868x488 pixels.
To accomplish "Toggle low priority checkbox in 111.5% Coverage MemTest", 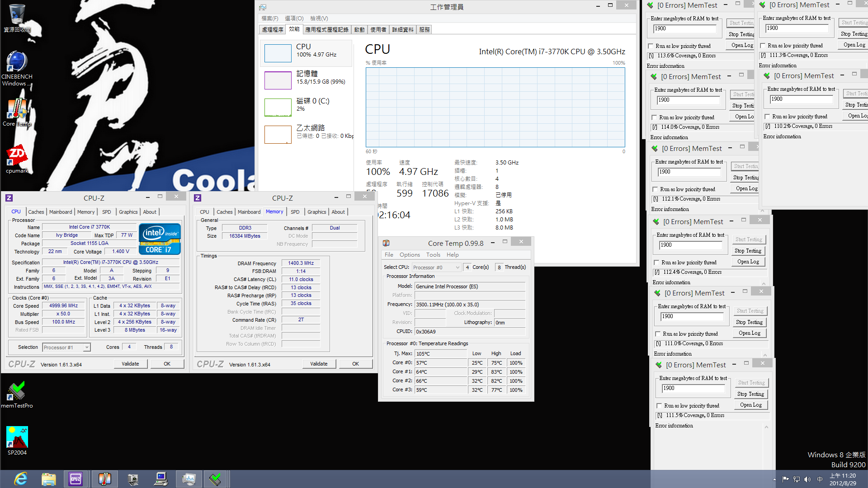I will click(659, 406).
